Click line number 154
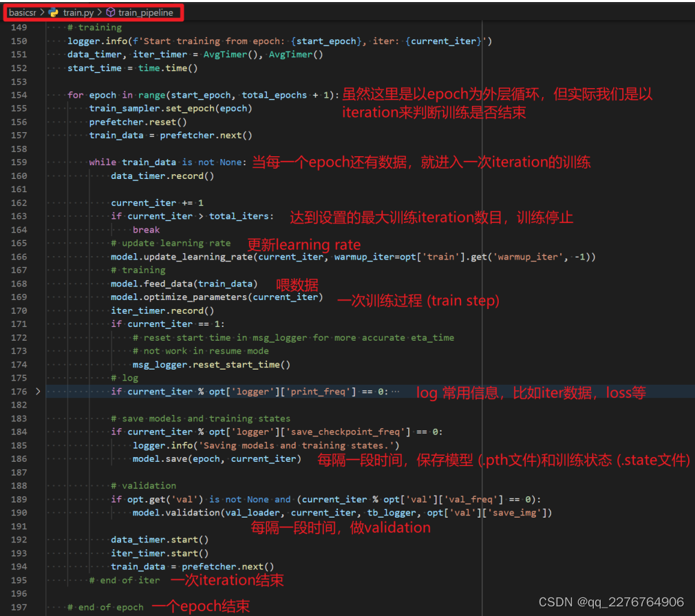This screenshot has height=616, width=695. [19, 95]
